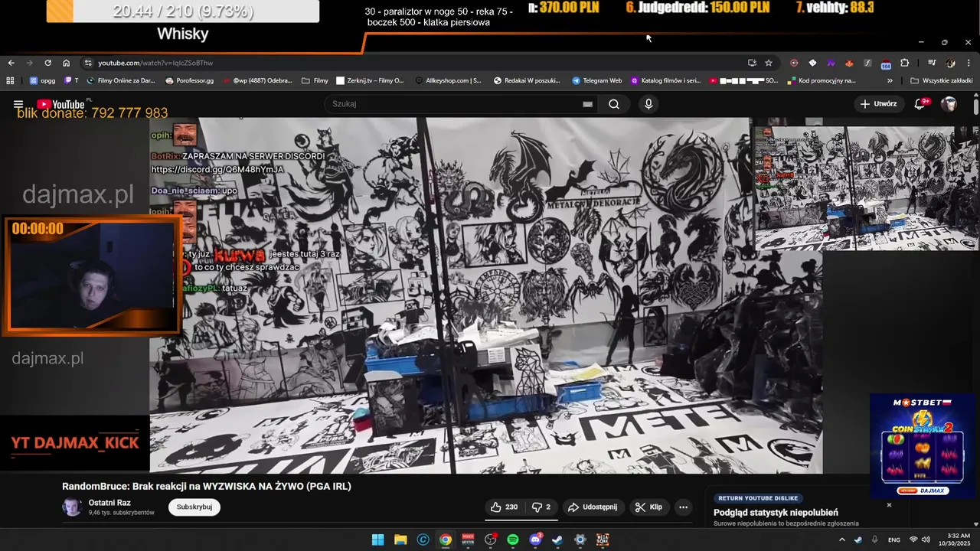Viewport: 980px width, 551px height.
Task: Open the Allkeyshop.com bookmark
Action: point(449,80)
